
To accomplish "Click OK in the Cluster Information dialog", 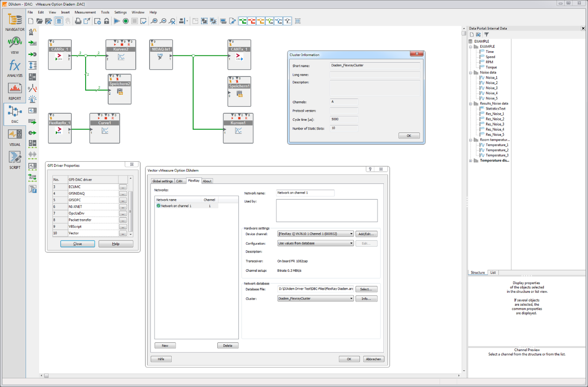I will click(x=409, y=135).
